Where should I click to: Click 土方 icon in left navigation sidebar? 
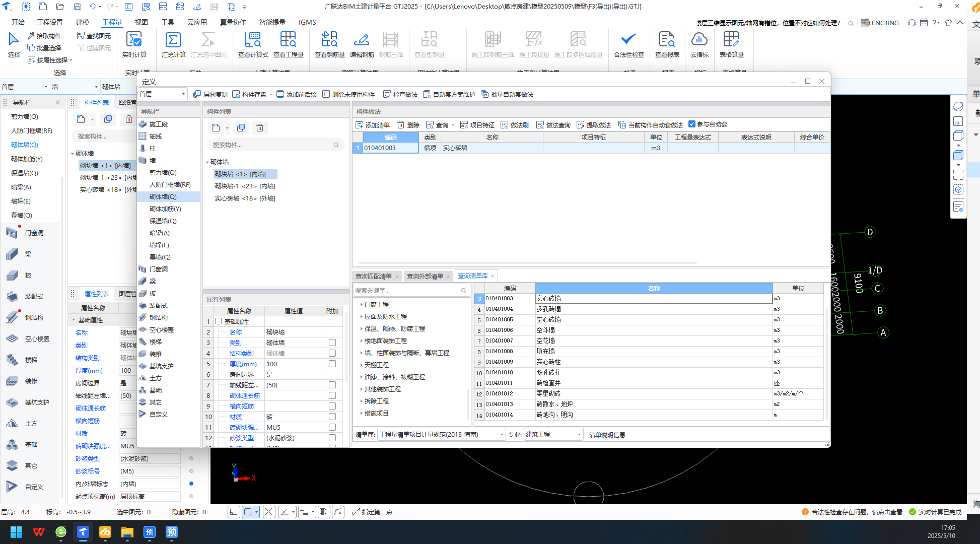12,423
